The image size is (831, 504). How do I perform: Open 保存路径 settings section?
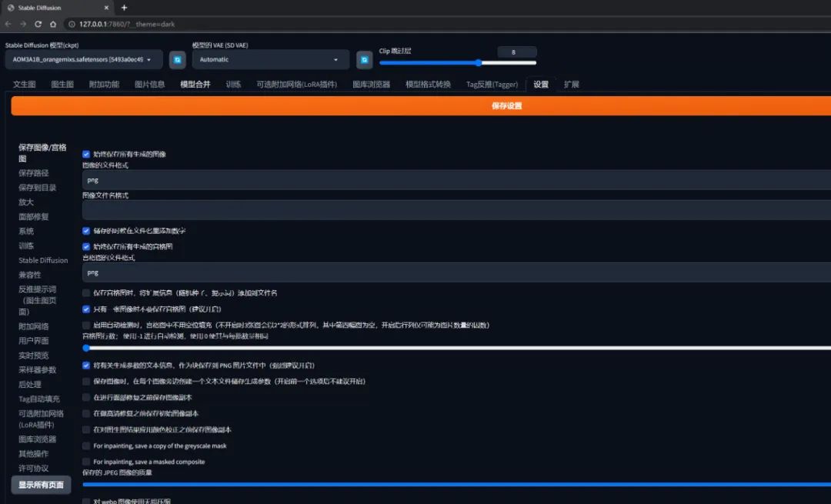pyautogui.click(x=33, y=173)
